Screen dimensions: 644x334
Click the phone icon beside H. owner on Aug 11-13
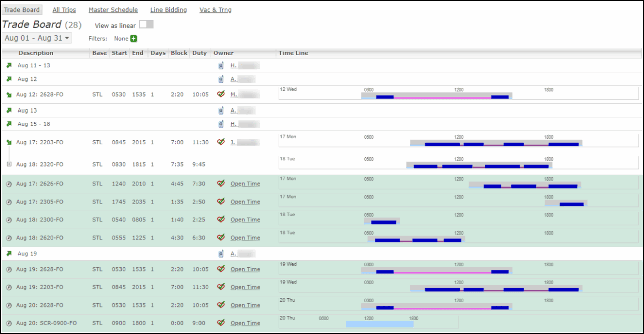tap(221, 65)
